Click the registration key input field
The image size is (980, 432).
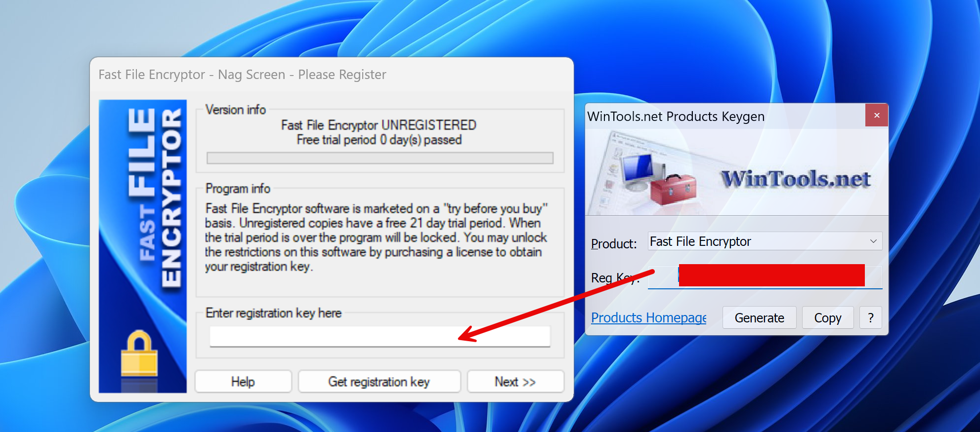point(380,336)
